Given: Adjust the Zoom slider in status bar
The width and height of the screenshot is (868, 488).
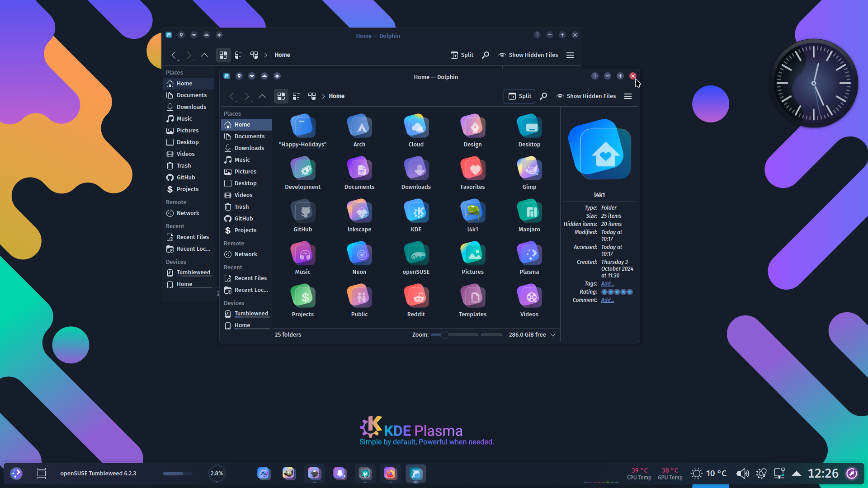Looking at the screenshot, I should point(454,335).
